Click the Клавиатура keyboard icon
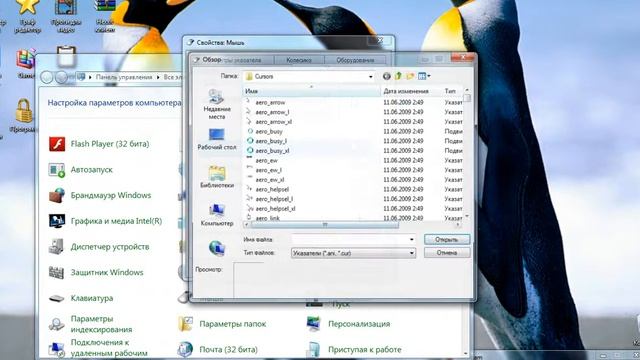This screenshot has height=360, width=640. pos(57,298)
